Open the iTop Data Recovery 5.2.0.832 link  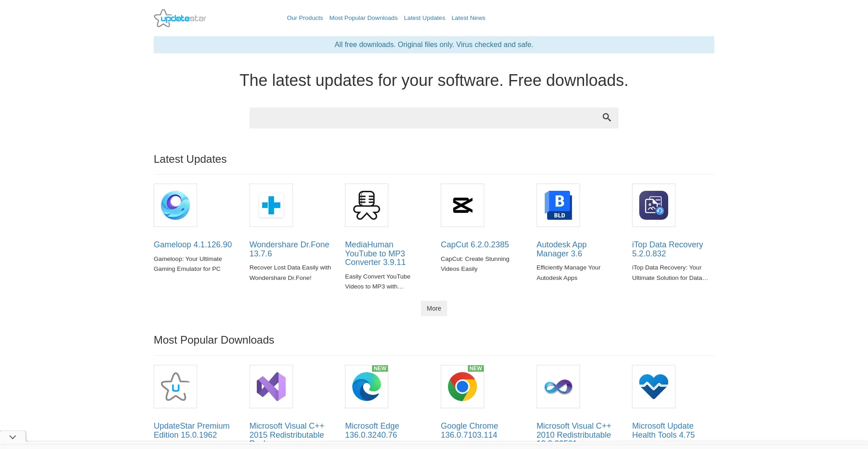pyautogui.click(x=667, y=249)
